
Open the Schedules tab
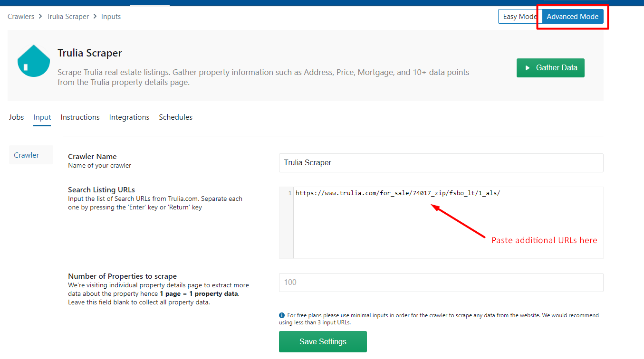(x=175, y=117)
